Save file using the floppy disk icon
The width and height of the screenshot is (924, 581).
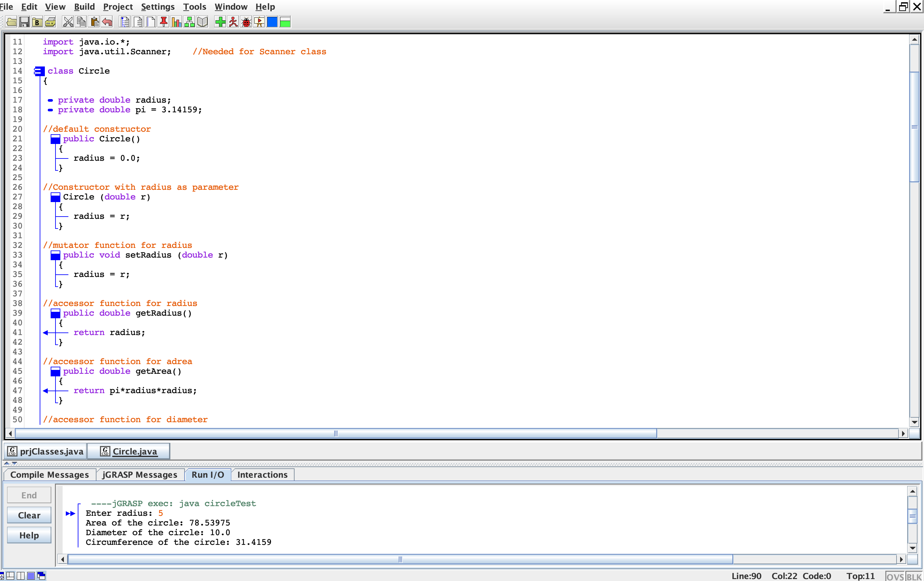tap(24, 22)
